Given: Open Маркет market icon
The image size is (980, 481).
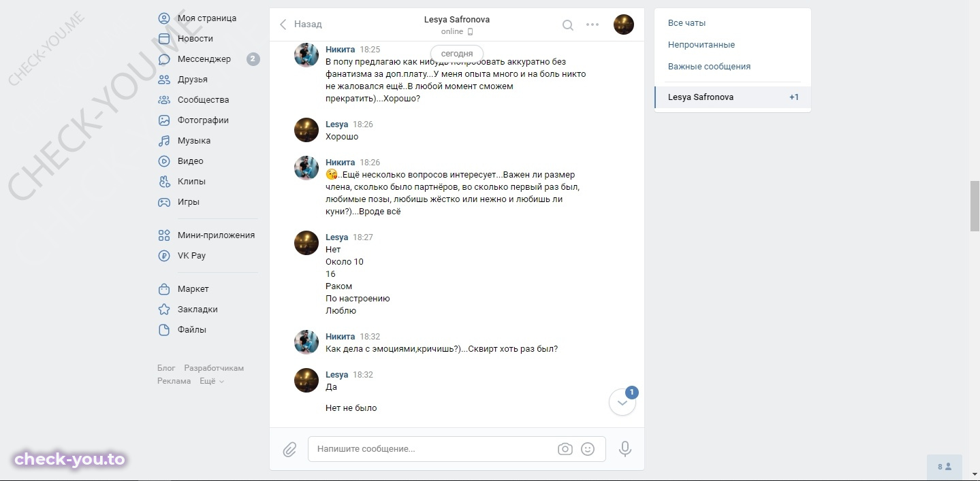Looking at the screenshot, I should 164,289.
